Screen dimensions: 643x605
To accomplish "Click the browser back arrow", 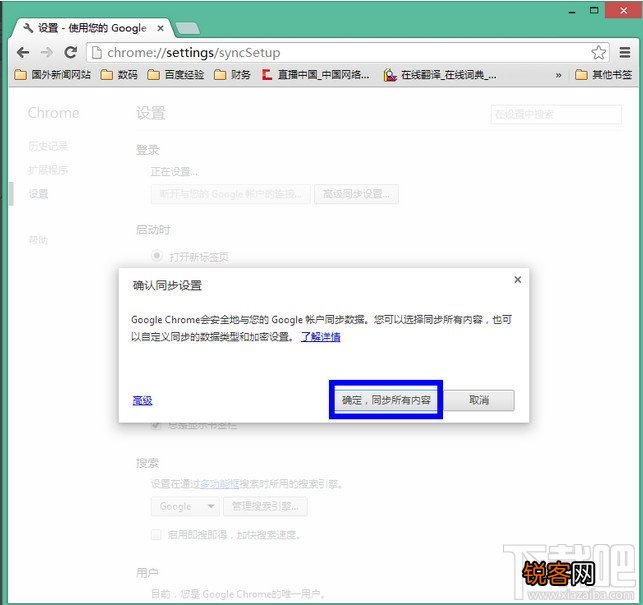I will pyautogui.click(x=23, y=53).
